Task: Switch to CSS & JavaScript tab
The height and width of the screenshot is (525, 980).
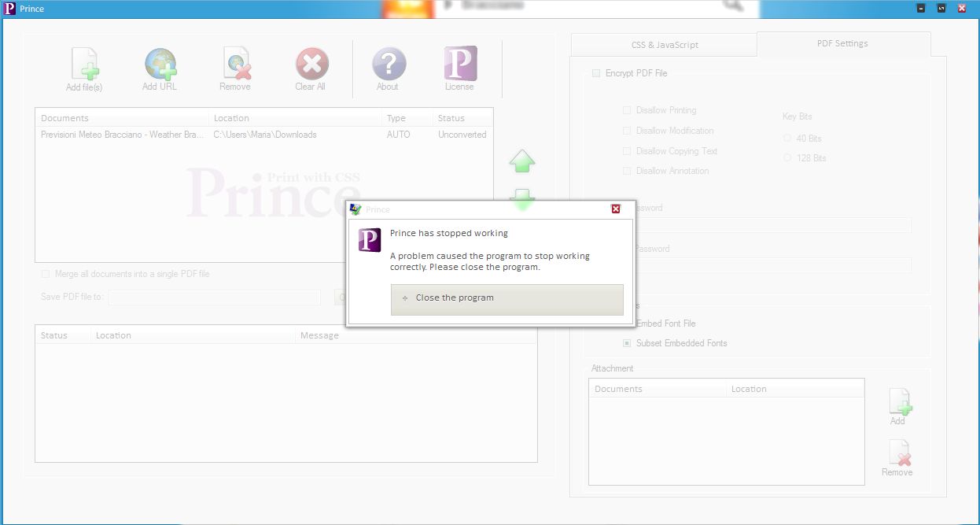Action: [x=664, y=45]
